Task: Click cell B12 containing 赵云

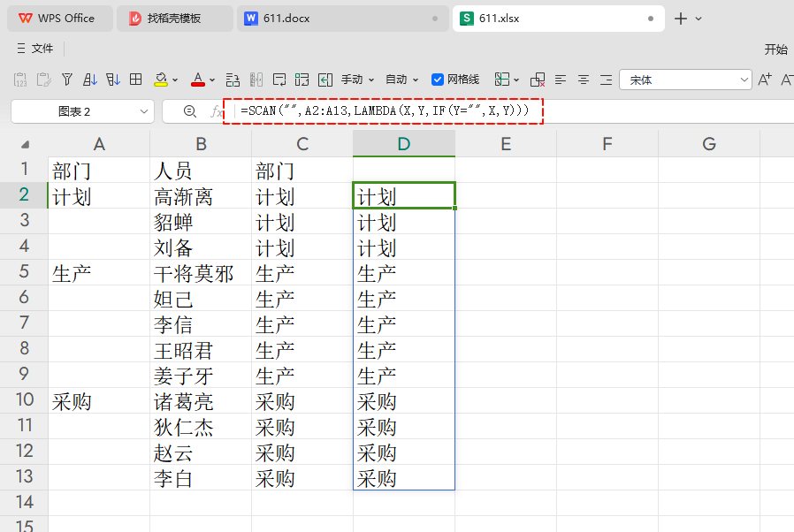Action: pos(201,452)
